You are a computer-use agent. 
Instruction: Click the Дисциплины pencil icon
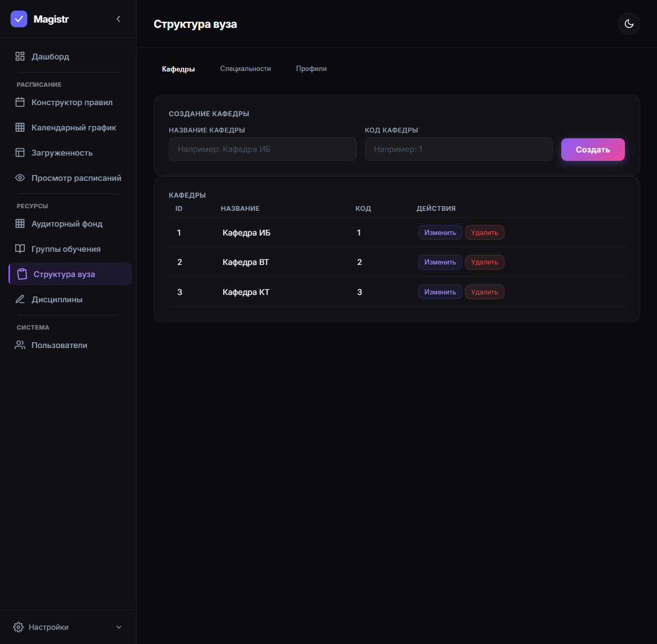point(20,299)
